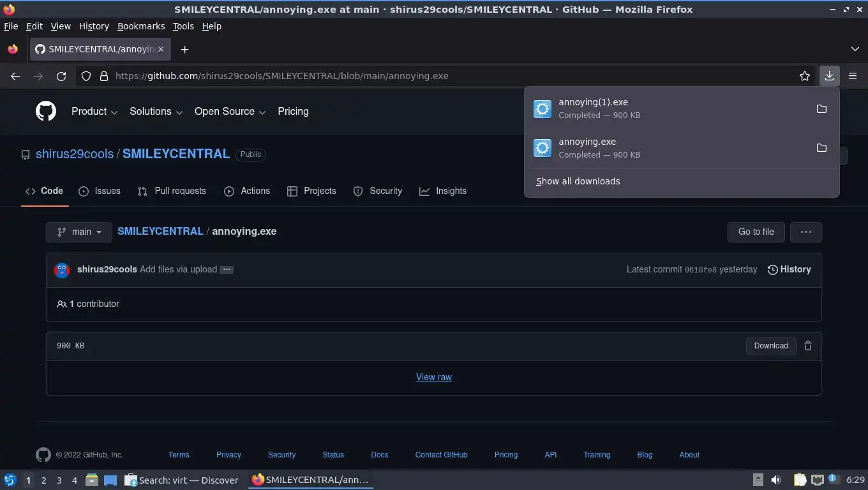
Task: Click the Go to file button
Action: 756,232
